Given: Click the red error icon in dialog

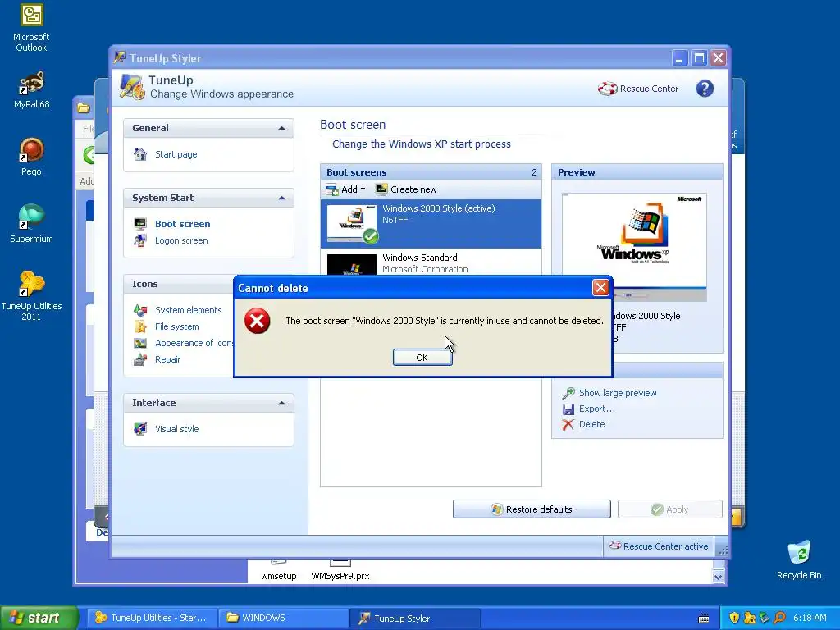Looking at the screenshot, I should click(257, 321).
